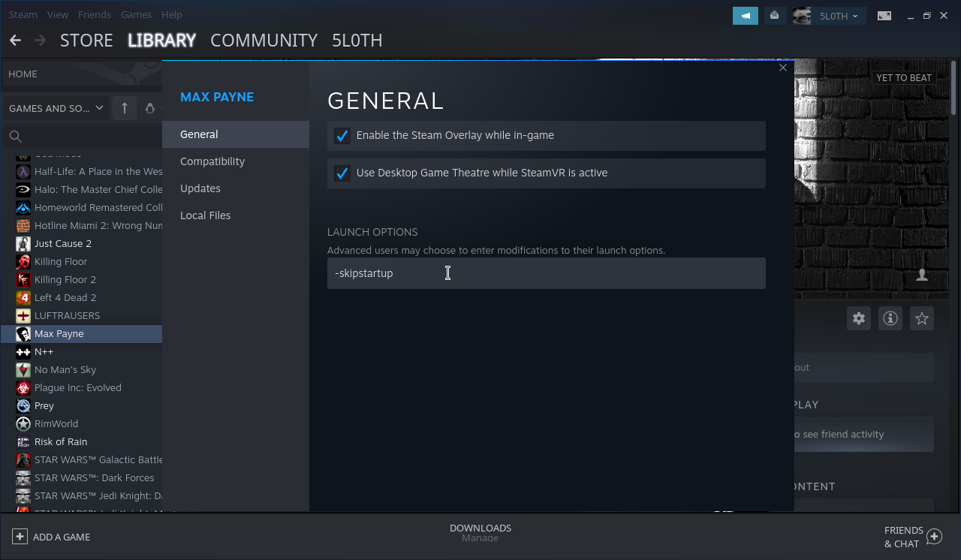Click the LUFTRAUSERS game icon

23,315
